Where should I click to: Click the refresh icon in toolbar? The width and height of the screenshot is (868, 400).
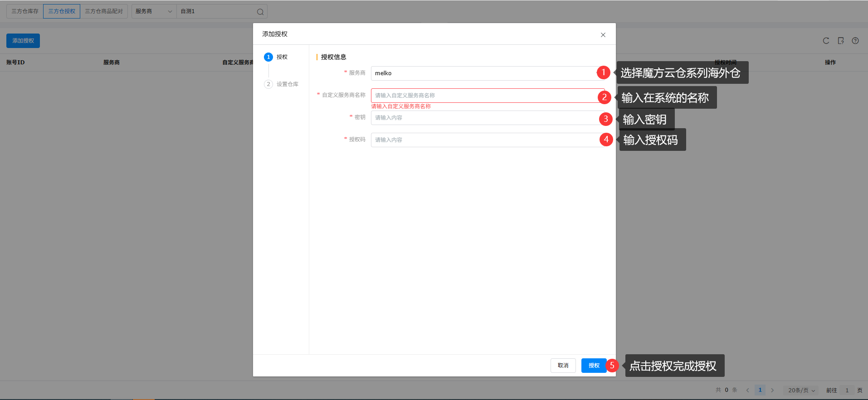[x=826, y=41]
